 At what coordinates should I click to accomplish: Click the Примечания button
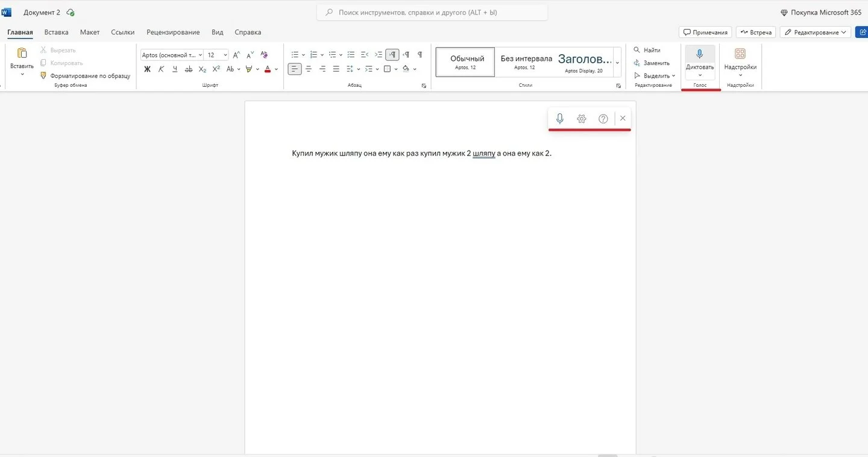(705, 32)
